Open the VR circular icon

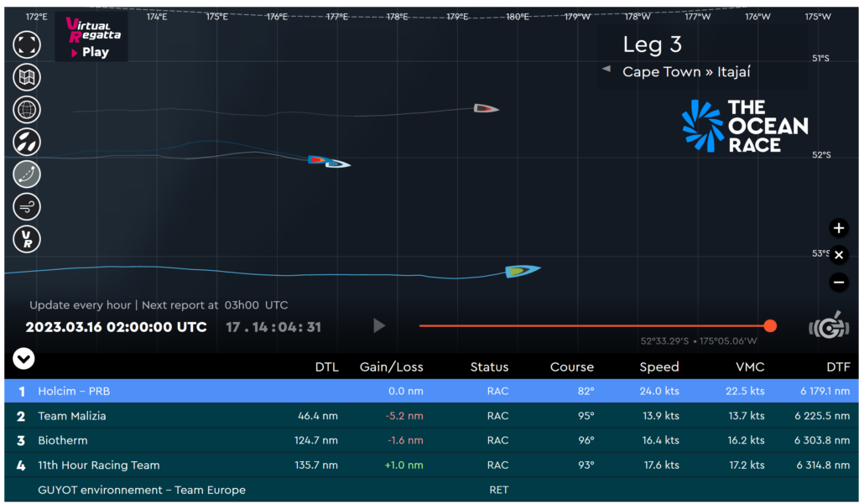(26, 239)
